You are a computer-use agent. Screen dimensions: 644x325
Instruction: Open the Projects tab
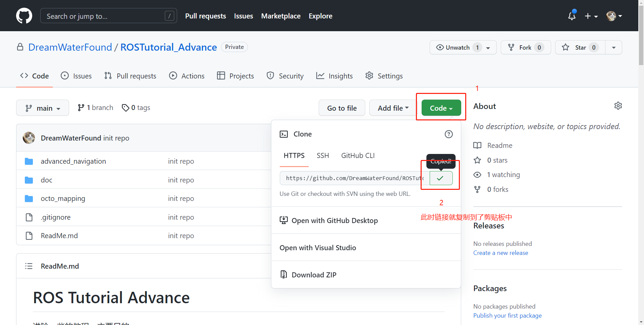[x=235, y=76]
